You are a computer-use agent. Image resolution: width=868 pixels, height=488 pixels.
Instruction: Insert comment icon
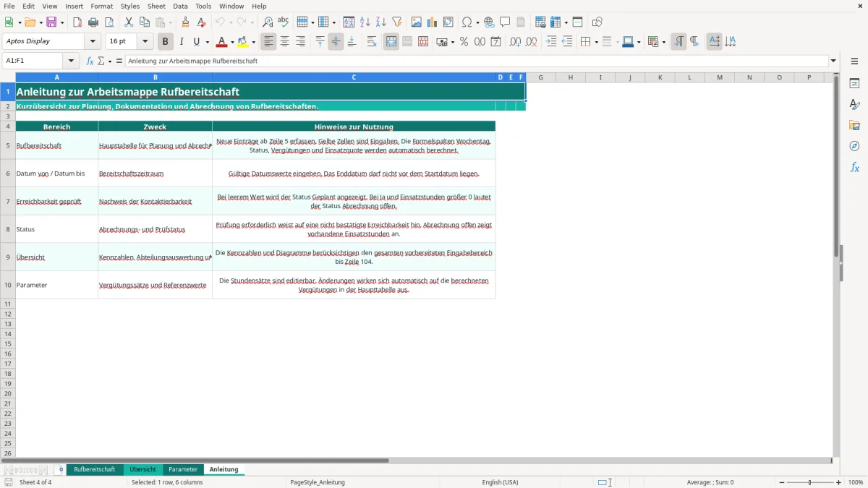tap(505, 22)
